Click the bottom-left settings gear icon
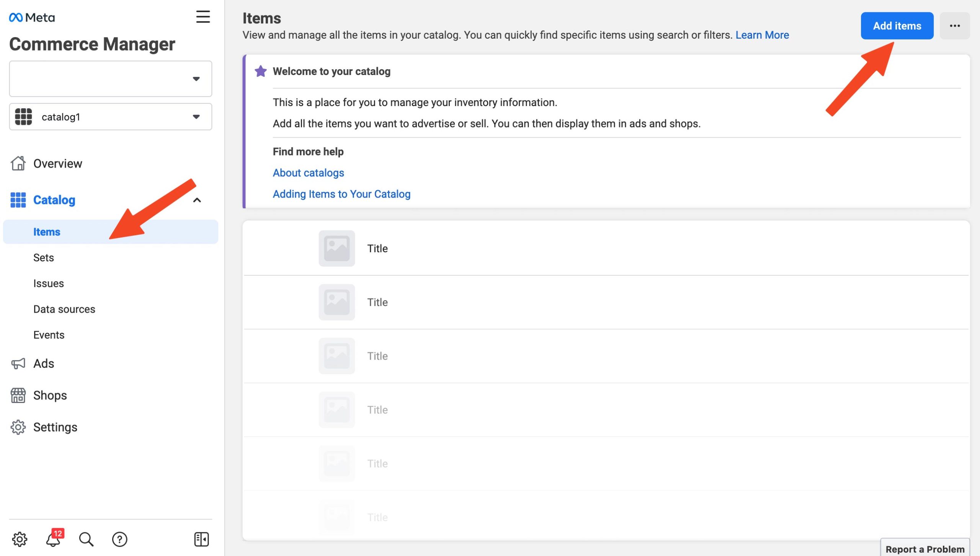The width and height of the screenshot is (980, 556). [20, 539]
